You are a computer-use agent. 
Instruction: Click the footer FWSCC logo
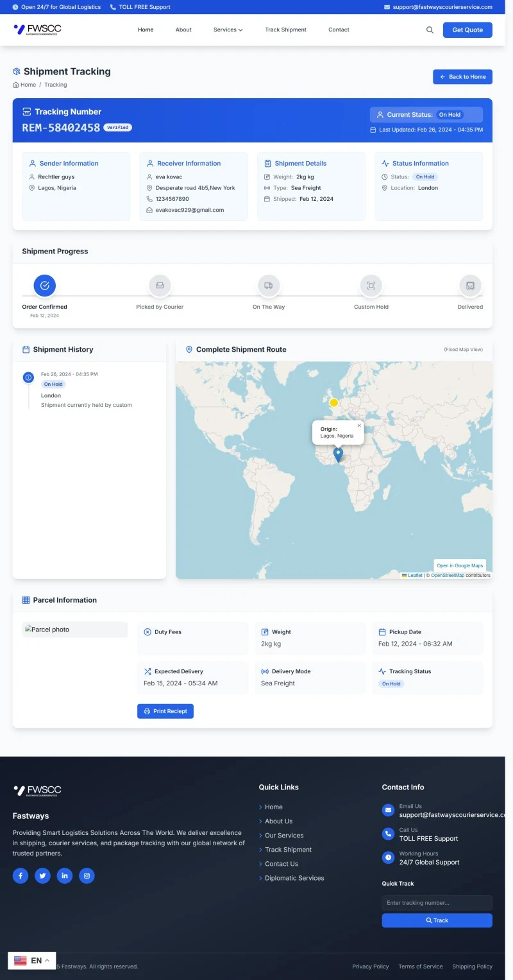click(37, 791)
